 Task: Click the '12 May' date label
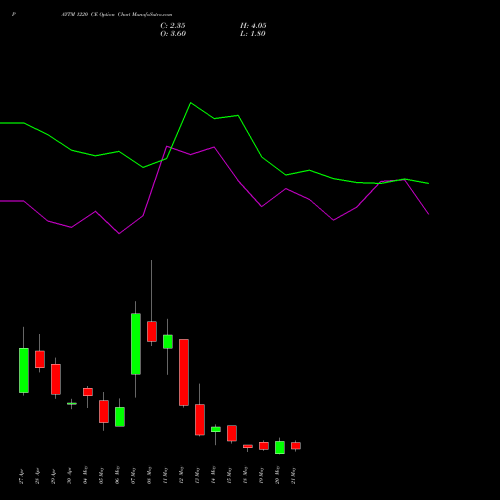pyautogui.click(x=182, y=475)
